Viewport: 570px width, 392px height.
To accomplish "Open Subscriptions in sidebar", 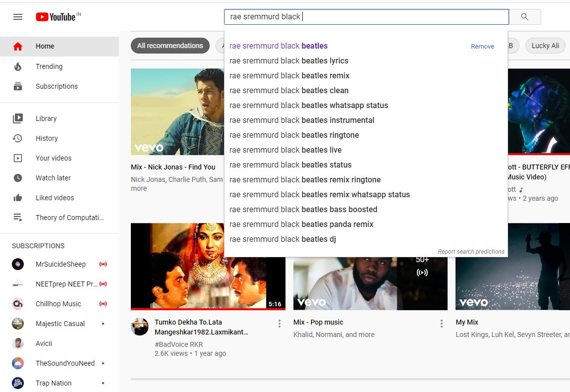I will pyautogui.click(x=59, y=86).
